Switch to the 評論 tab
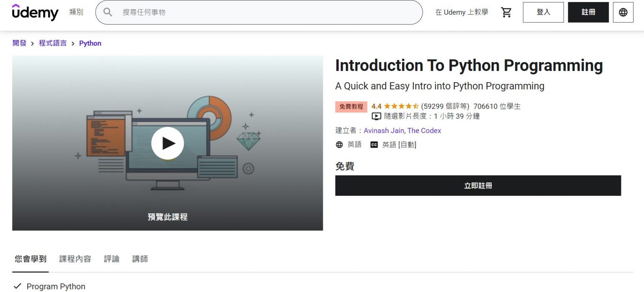 (x=112, y=259)
